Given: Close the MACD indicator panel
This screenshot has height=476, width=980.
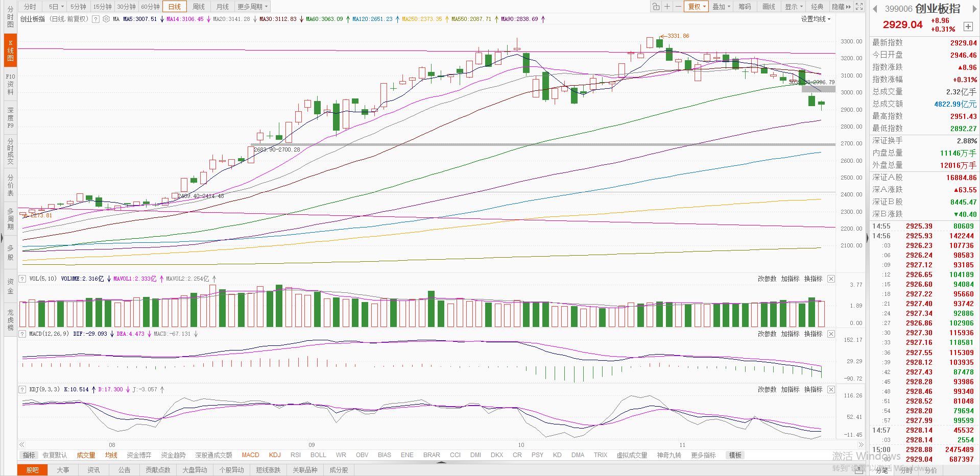Looking at the screenshot, I should click(831, 334).
